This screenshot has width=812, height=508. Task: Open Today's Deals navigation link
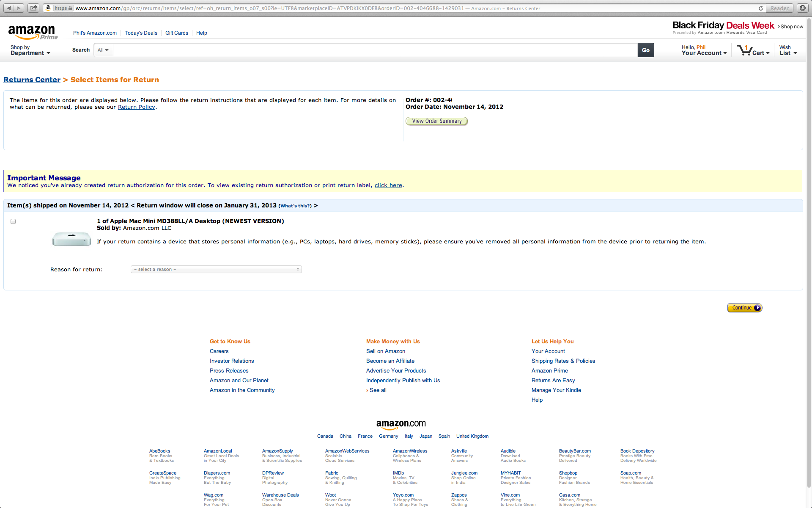click(x=141, y=33)
